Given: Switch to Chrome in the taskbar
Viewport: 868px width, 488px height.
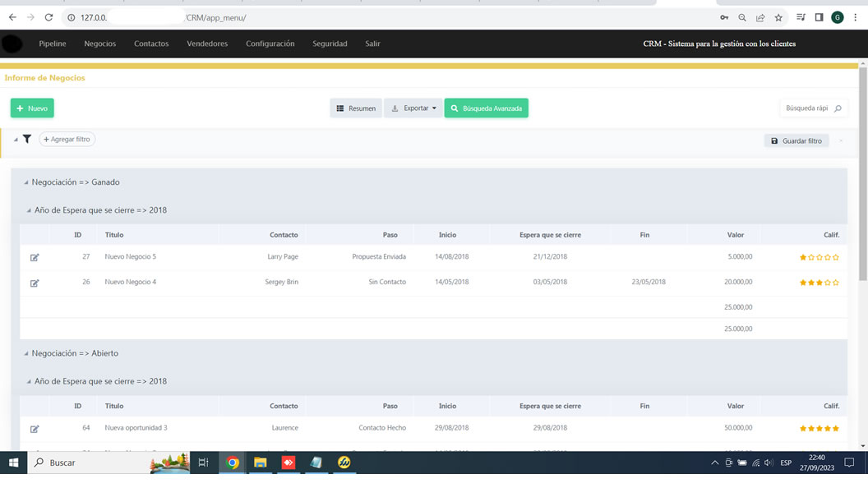Looking at the screenshot, I should (x=233, y=463).
